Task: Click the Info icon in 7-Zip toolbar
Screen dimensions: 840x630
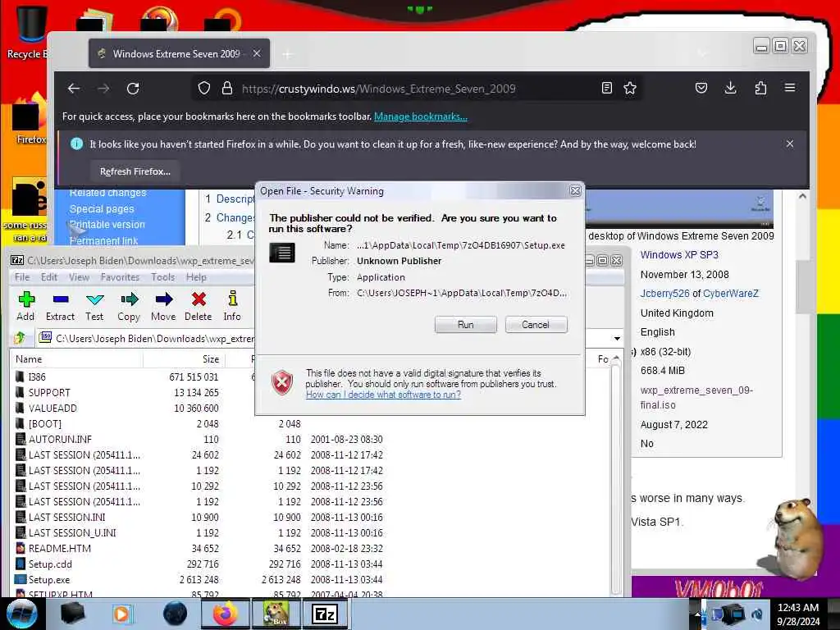Action: pyautogui.click(x=232, y=306)
